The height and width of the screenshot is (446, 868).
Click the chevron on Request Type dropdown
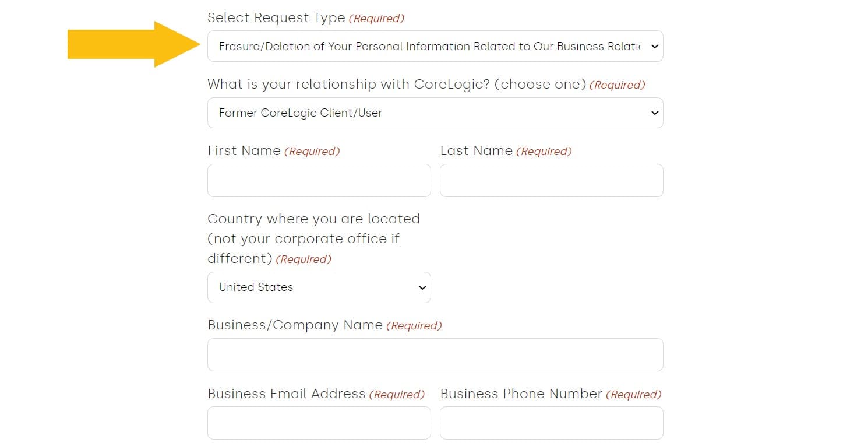[x=654, y=47]
